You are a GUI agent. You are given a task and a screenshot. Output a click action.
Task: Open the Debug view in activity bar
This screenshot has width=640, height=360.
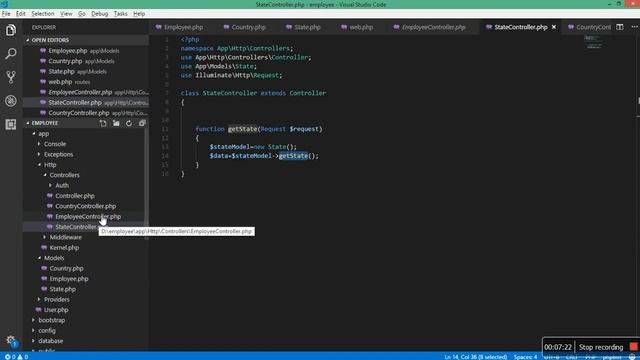coord(11,100)
